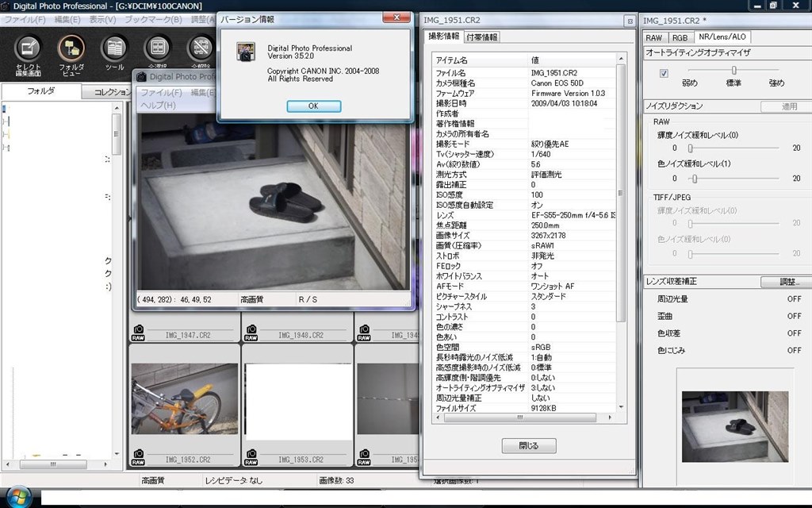Toggle the オートライティングオプティマイザ checkbox
The height and width of the screenshot is (508, 812).
pyautogui.click(x=664, y=74)
